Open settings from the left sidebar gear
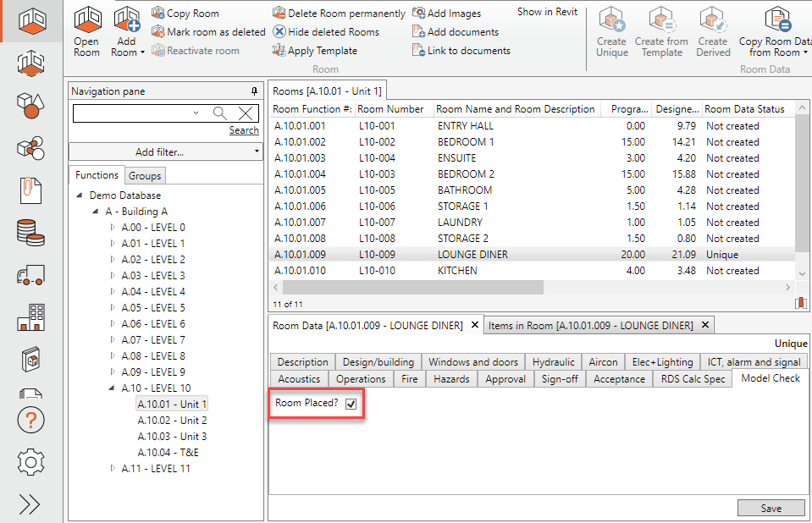Viewport: 812px width, 523px height. coord(30,462)
